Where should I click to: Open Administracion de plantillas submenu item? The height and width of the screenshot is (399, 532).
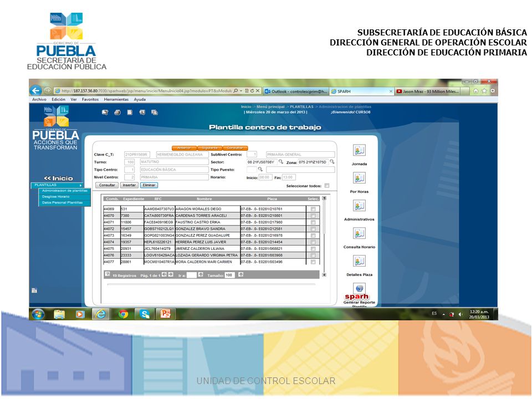[x=64, y=191]
